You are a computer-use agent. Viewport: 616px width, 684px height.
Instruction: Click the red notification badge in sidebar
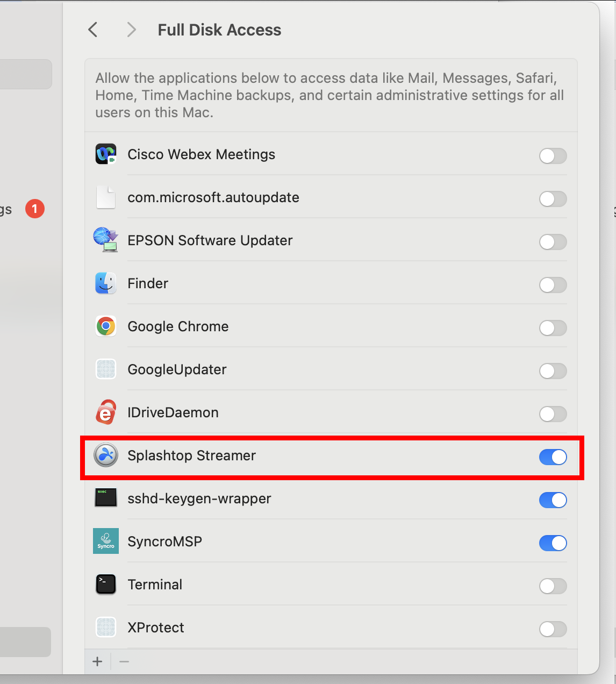pos(35,209)
